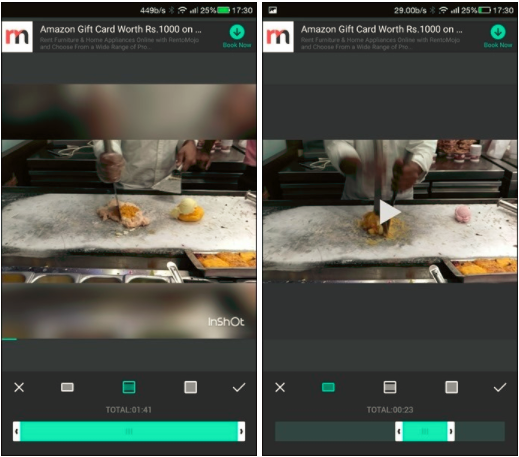Select the square fit icon in left phone
Image resolution: width=519 pixels, height=457 pixels.
191,387
